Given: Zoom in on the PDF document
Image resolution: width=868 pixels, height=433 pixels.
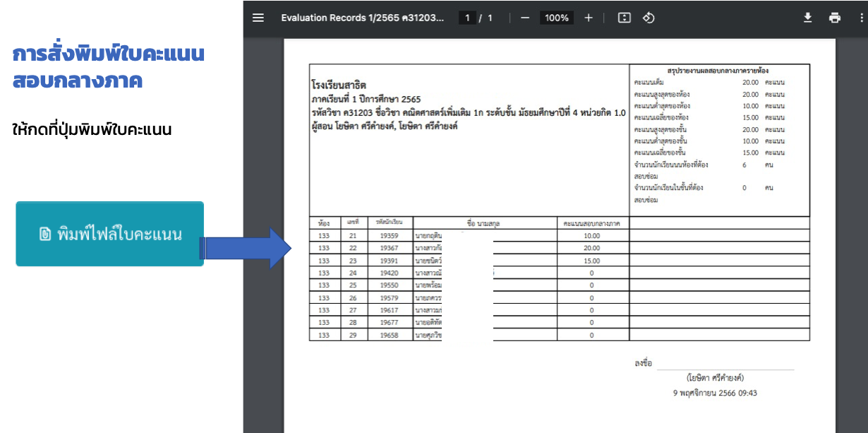Looking at the screenshot, I should tap(589, 18).
